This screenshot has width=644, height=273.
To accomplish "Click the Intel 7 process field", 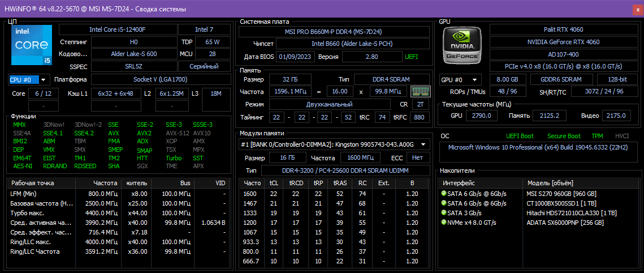I will [204, 29].
